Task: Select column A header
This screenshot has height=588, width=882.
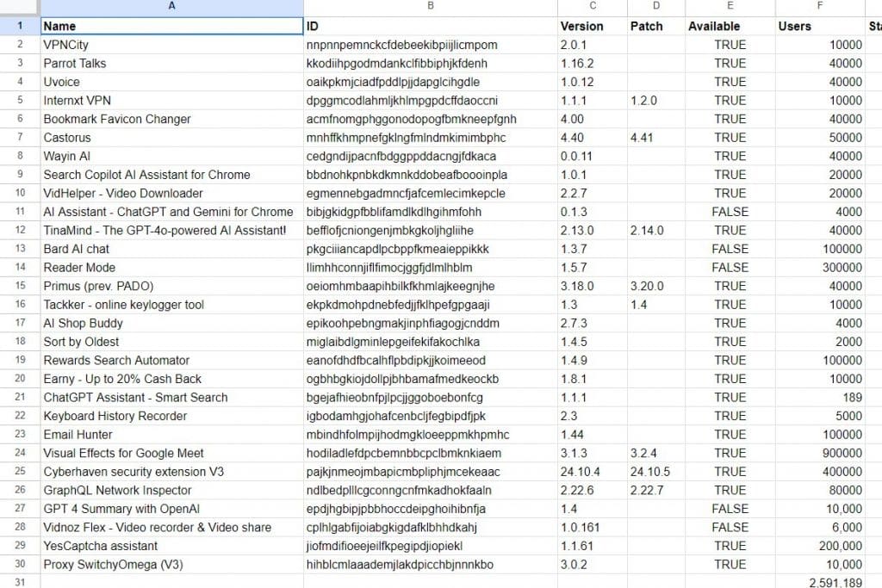Action: click(x=171, y=6)
